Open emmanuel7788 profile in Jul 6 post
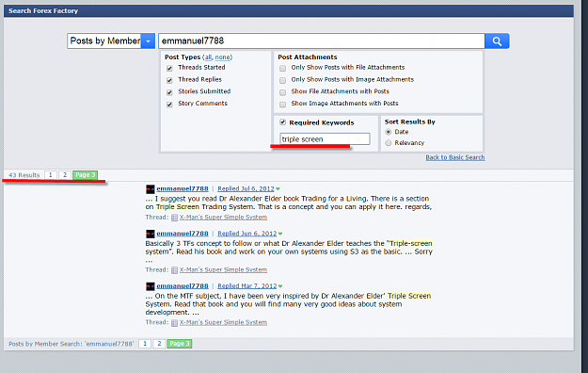The image size is (588, 373). coord(183,188)
